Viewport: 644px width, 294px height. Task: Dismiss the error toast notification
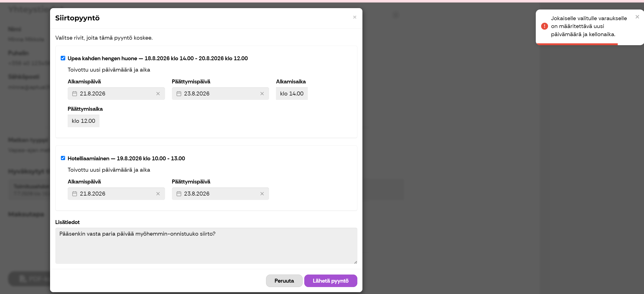637,17
